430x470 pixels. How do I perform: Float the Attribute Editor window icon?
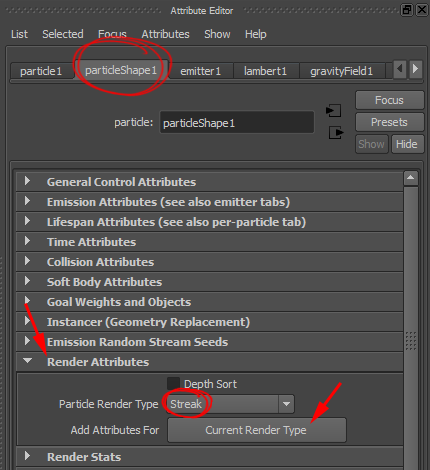click(407, 10)
